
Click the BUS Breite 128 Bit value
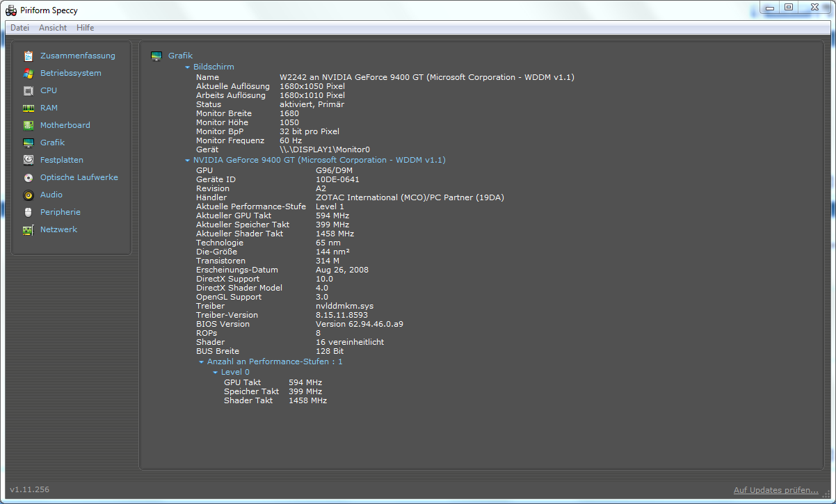point(330,351)
